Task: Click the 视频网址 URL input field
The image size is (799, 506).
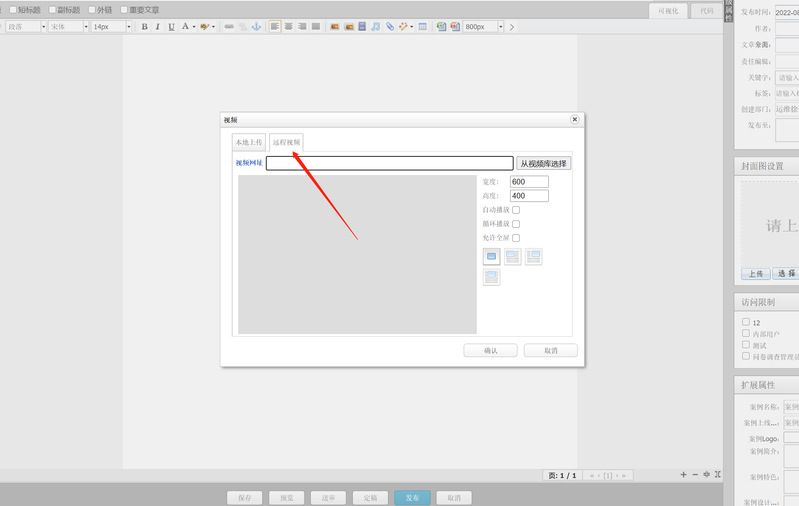Action: (389, 163)
